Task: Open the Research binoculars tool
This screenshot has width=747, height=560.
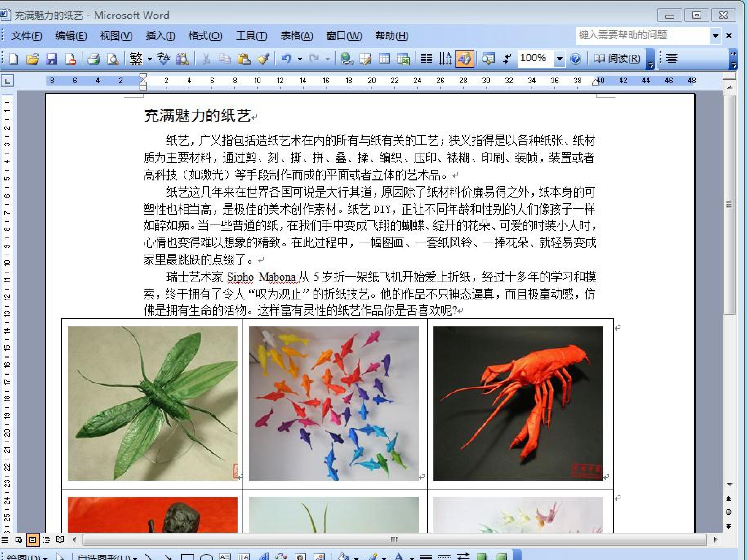Action: 183,59
